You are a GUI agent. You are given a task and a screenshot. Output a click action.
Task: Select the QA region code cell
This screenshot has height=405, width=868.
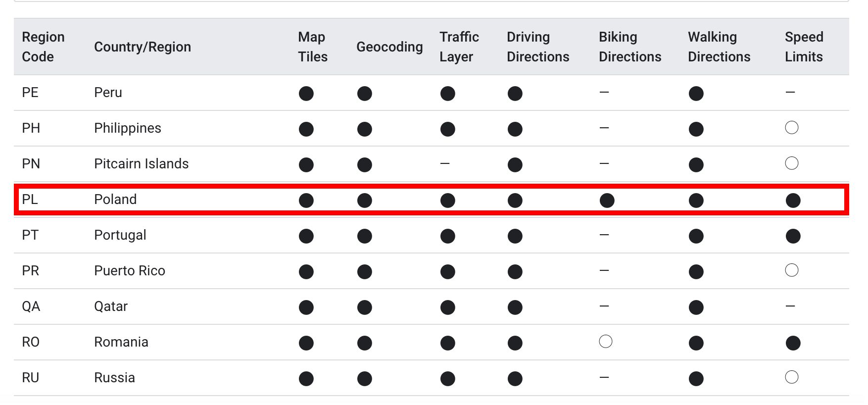click(x=31, y=306)
